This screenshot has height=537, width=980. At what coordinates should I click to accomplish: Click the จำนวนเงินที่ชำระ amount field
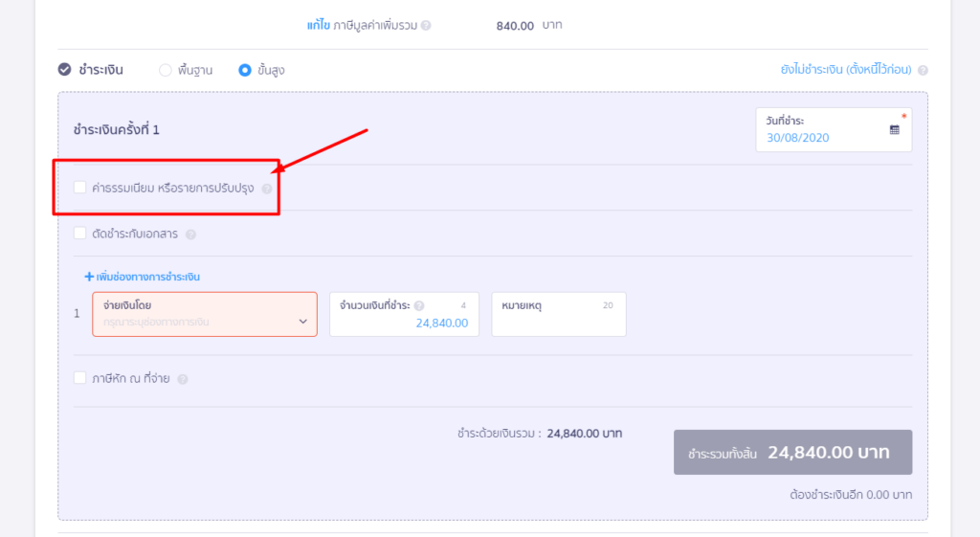[405, 315]
